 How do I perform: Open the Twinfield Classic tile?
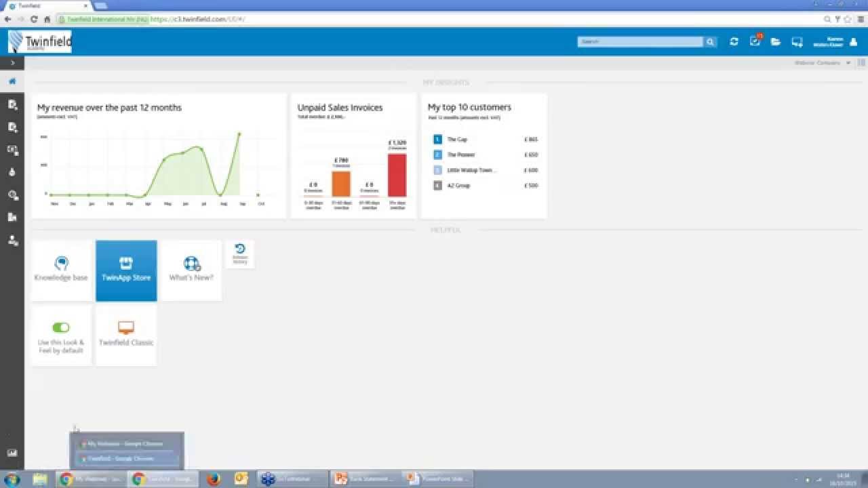(126, 335)
